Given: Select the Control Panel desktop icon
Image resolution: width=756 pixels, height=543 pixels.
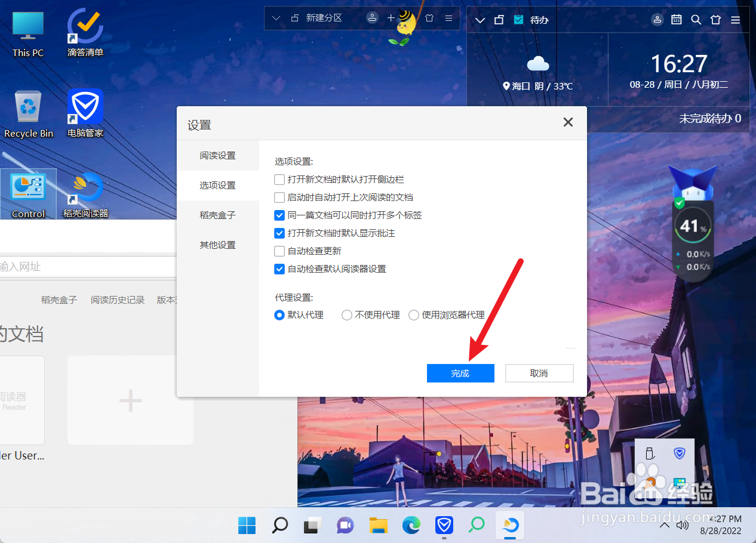Looking at the screenshot, I should tap(28, 194).
